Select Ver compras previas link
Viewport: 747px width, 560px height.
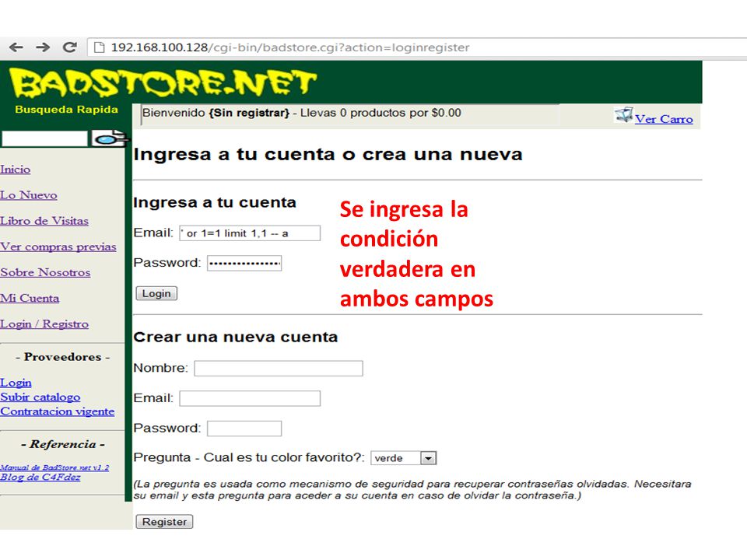[58, 247]
